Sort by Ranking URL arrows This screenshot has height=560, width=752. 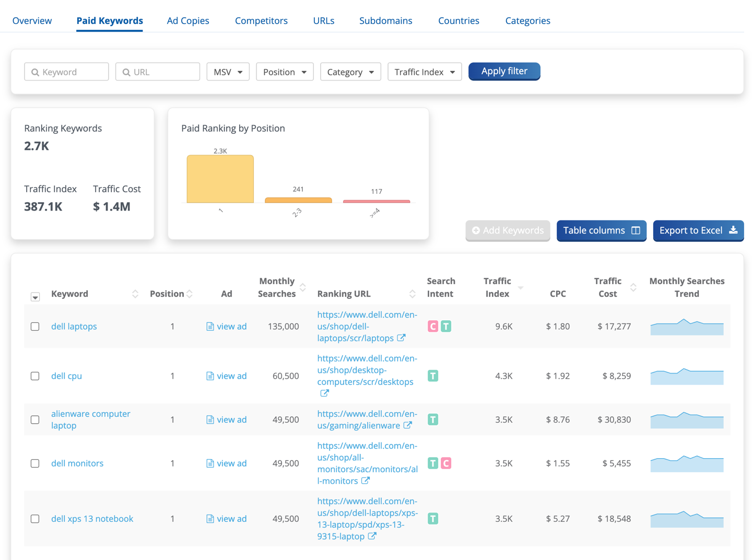point(413,294)
